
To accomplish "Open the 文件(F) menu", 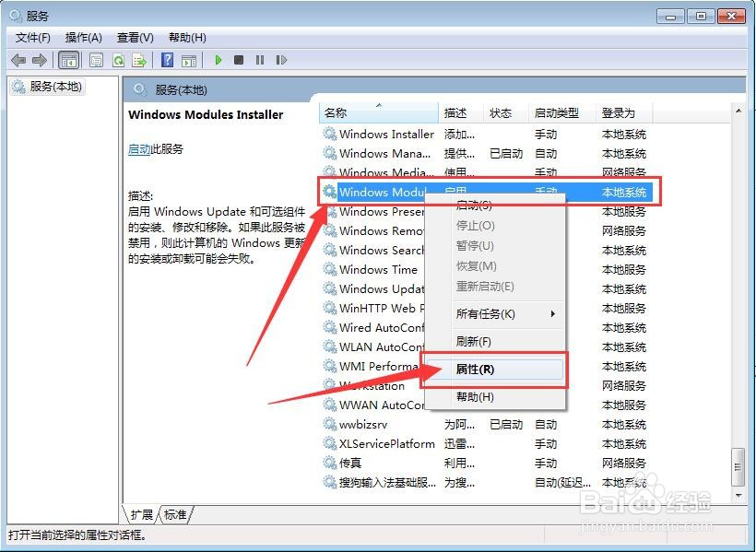I will [x=33, y=38].
